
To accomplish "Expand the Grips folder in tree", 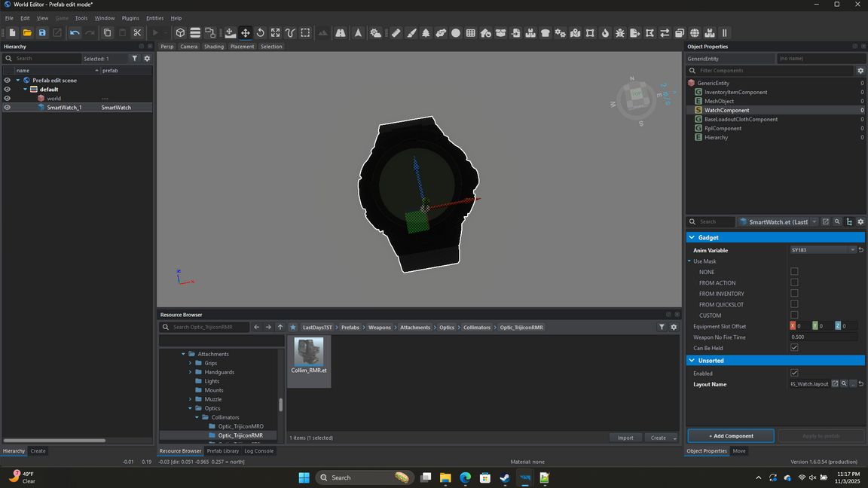I will (190, 363).
